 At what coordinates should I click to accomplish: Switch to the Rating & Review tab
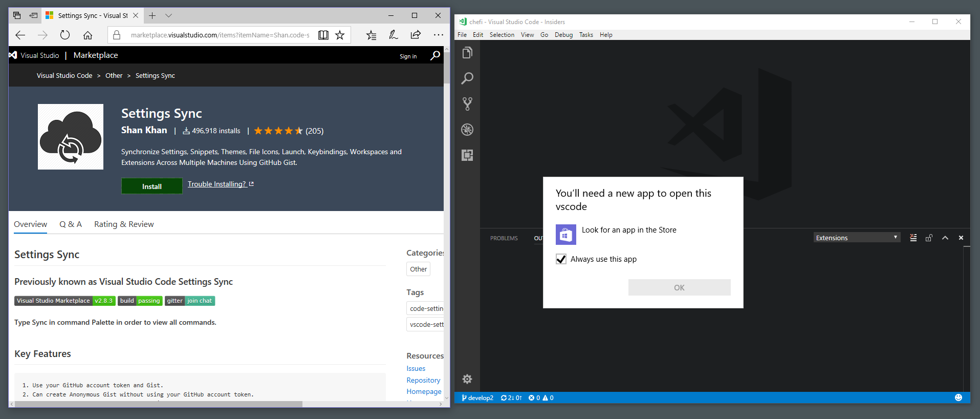pyautogui.click(x=124, y=224)
